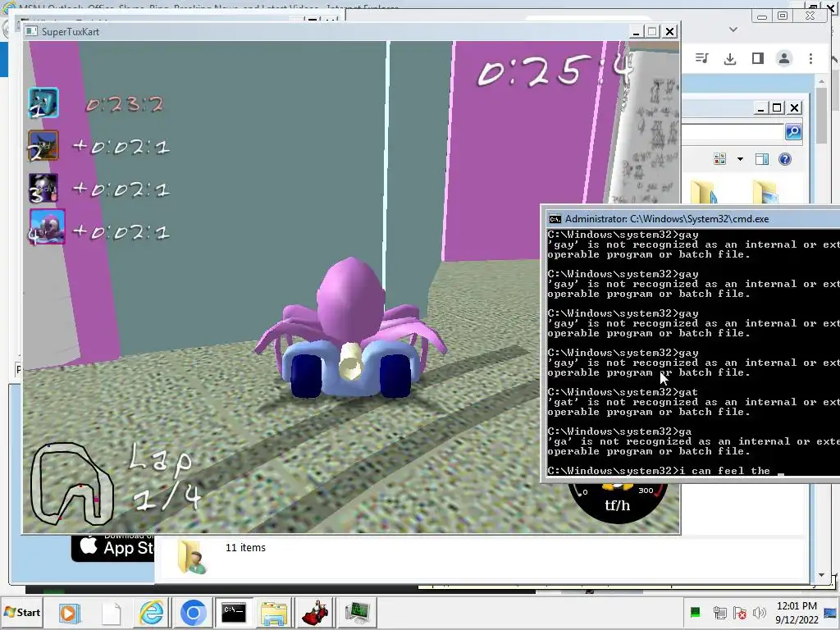Image resolution: width=840 pixels, height=630 pixels.
Task: Click first place racer portrait
Action: tap(43, 103)
